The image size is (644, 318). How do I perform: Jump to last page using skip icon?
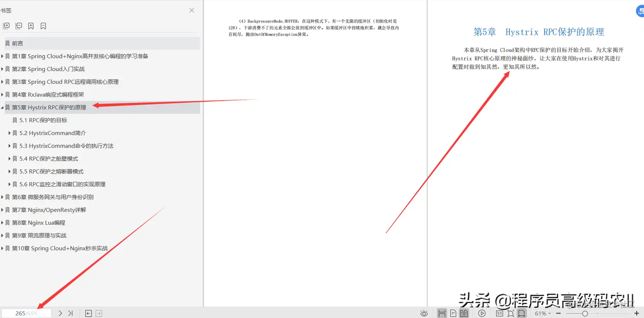tap(71, 313)
